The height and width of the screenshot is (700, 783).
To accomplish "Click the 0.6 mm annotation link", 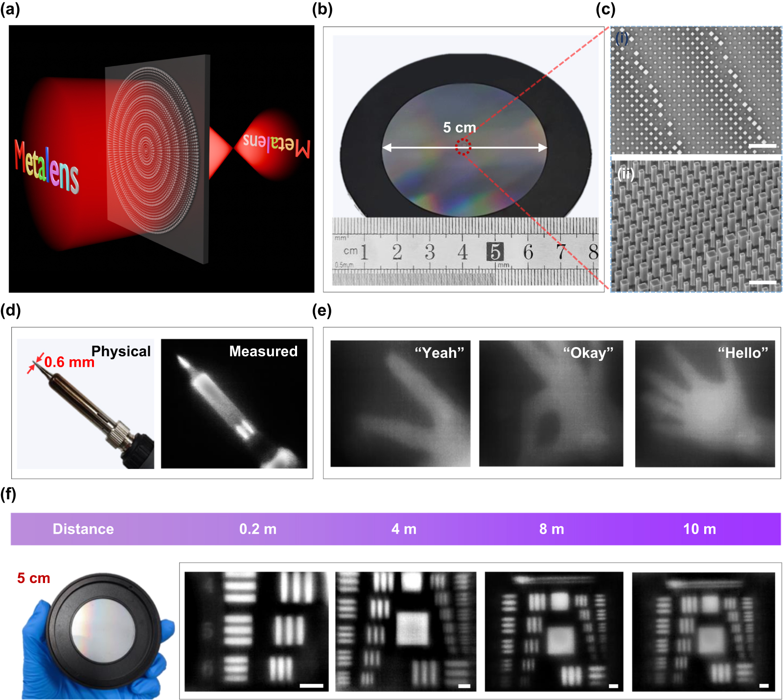I will [x=69, y=363].
